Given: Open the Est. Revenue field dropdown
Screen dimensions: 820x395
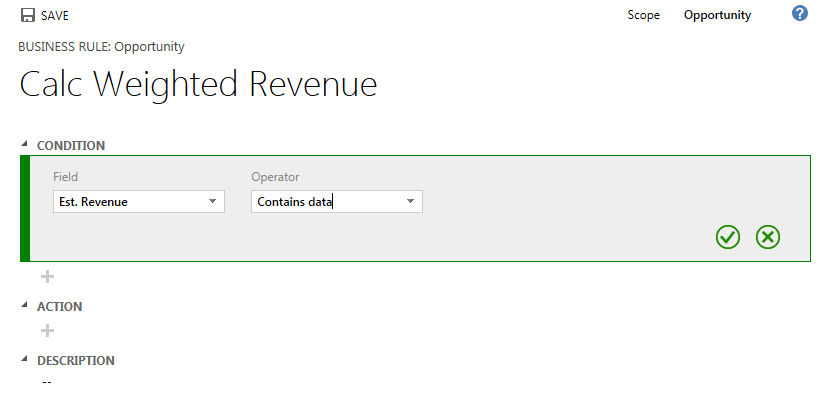Looking at the screenshot, I should [x=139, y=201].
